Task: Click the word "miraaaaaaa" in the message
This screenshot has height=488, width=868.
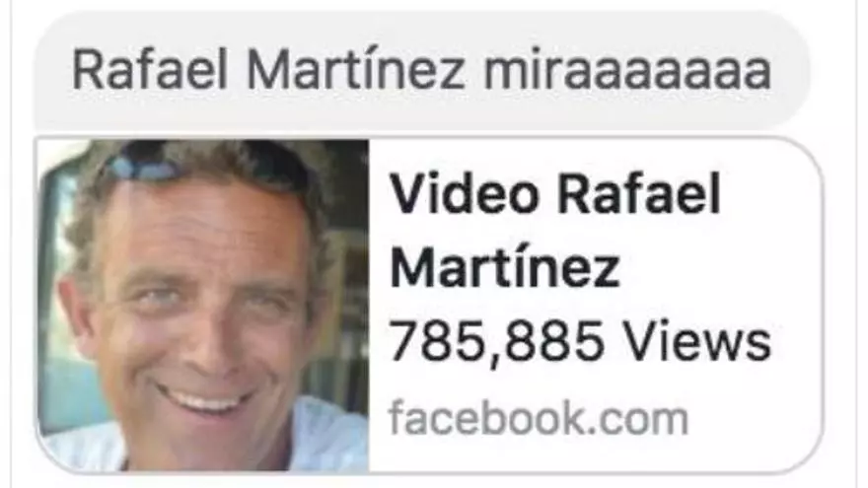Action: pyautogui.click(x=627, y=70)
